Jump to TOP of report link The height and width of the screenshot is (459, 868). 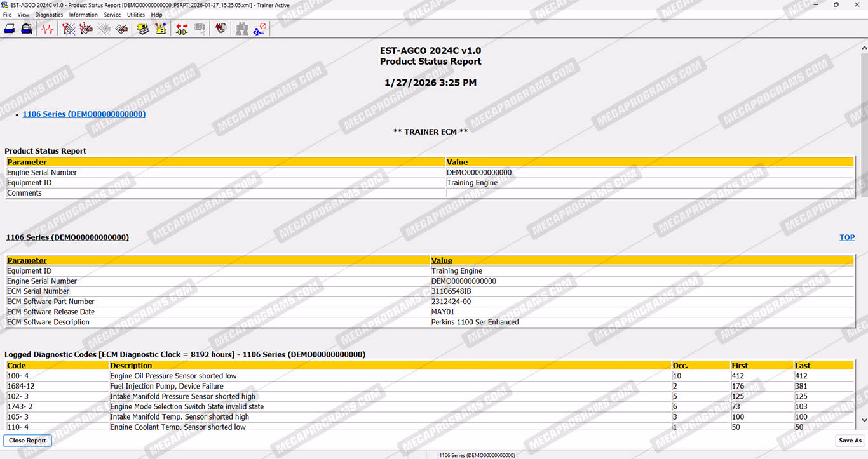tap(846, 237)
